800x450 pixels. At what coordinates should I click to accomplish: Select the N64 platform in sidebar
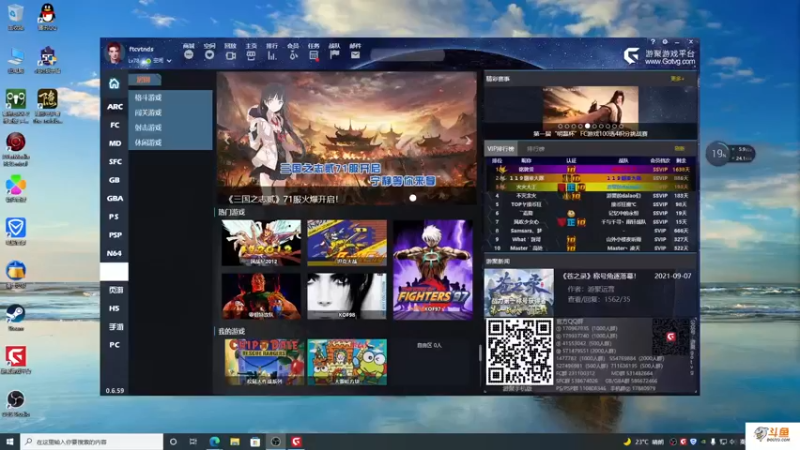coord(114,253)
